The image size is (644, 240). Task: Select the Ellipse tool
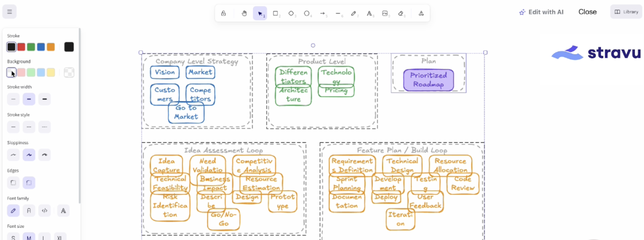tap(307, 13)
